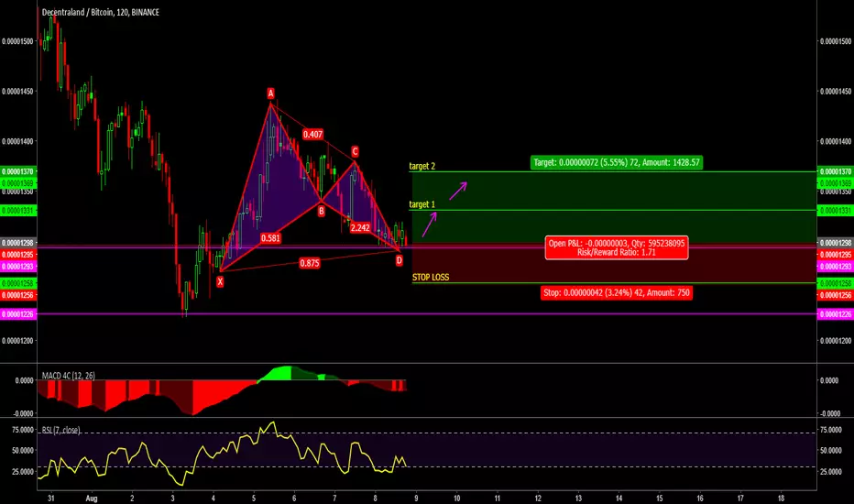Click the magenta 0.00001293 tag on the left scale

[18, 267]
